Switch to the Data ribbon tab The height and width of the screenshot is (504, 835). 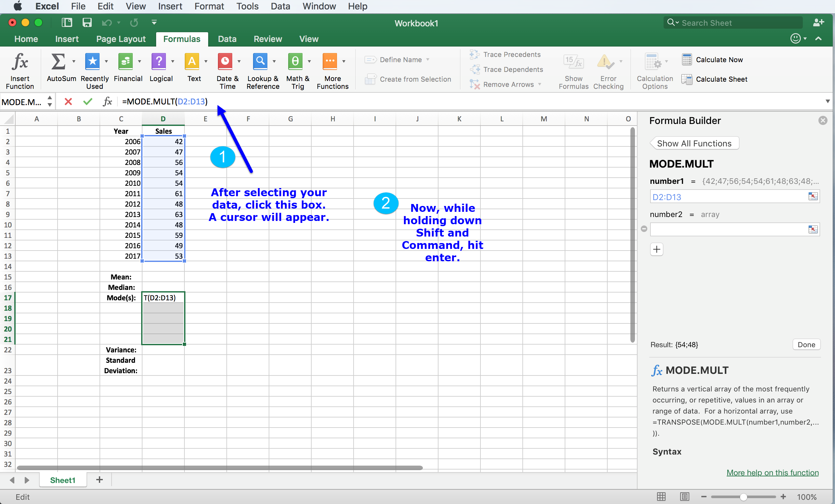pyautogui.click(x=227, y=39)
